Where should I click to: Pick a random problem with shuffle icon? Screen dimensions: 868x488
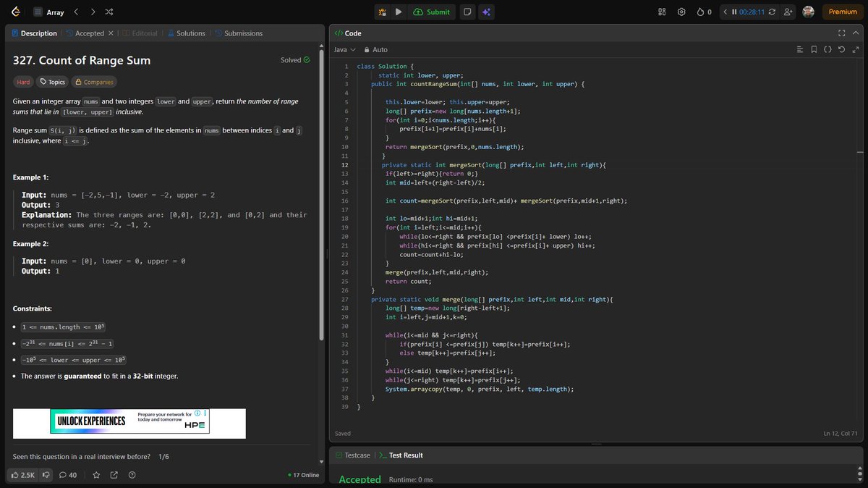(x=109, y=12)
